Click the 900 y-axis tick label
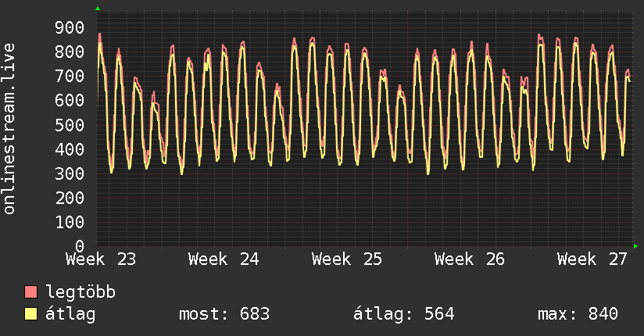This screenshot has width=644, height=336. pos(70,27)
